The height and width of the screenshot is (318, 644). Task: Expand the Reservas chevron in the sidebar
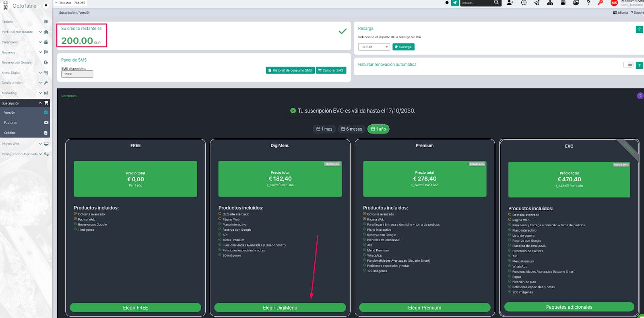point(40,52)
